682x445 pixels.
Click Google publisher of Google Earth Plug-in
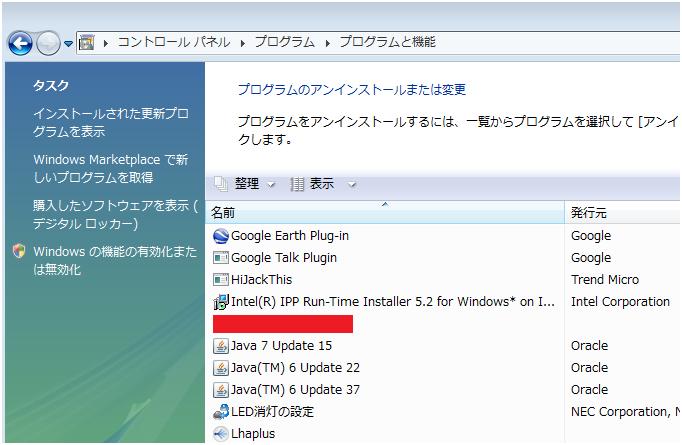click(x=591, y=236)
